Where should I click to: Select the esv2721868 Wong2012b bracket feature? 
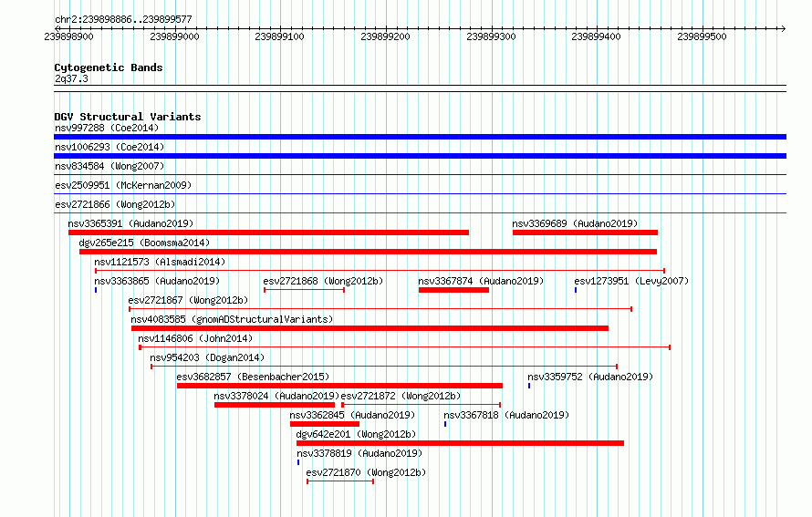point(304,290)
